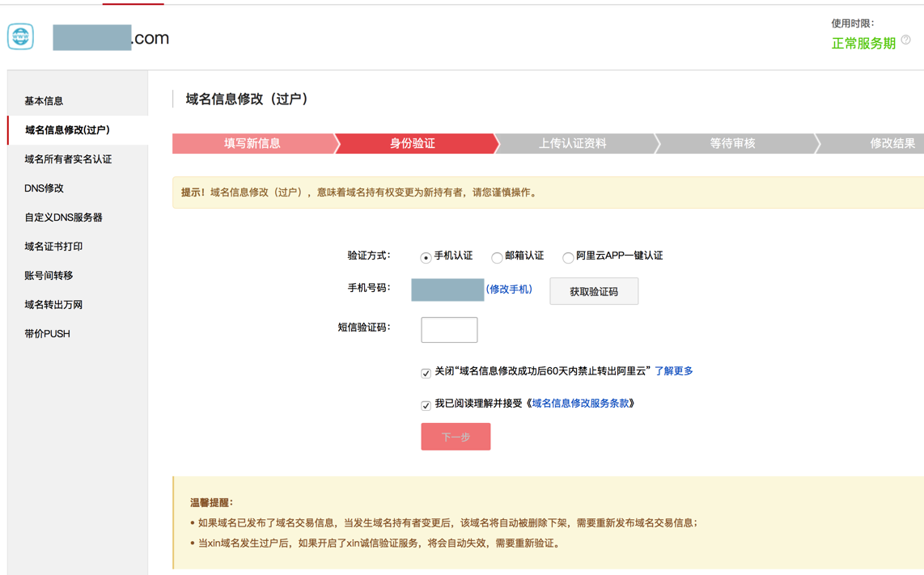Click the 下一步 button

point(456,437)
